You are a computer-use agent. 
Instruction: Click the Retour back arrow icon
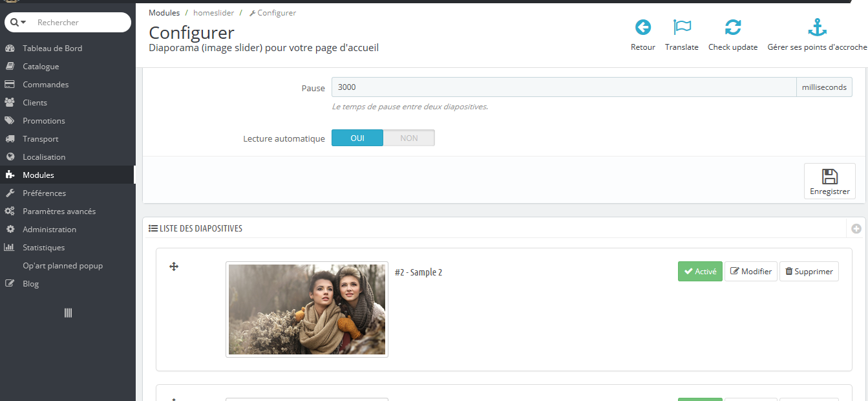pos(643,27)
